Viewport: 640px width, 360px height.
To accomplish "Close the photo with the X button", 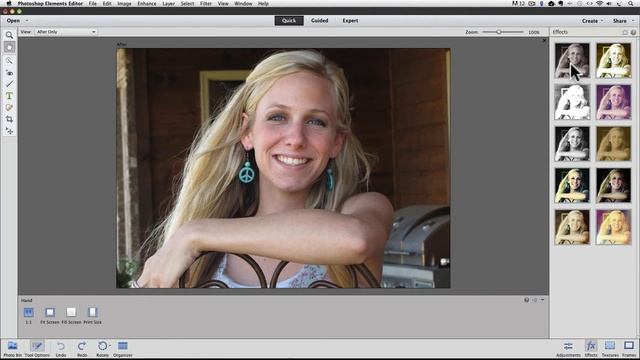I will [x=544, y=41].
